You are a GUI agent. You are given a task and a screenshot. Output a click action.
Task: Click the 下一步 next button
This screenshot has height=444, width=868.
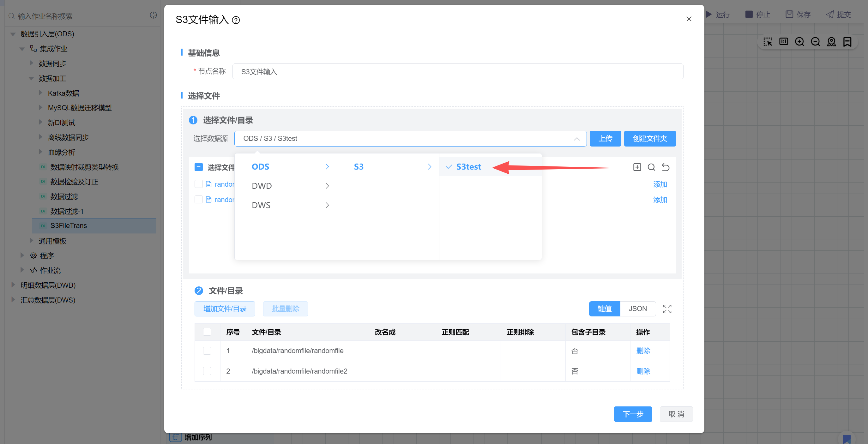point(632,414)
